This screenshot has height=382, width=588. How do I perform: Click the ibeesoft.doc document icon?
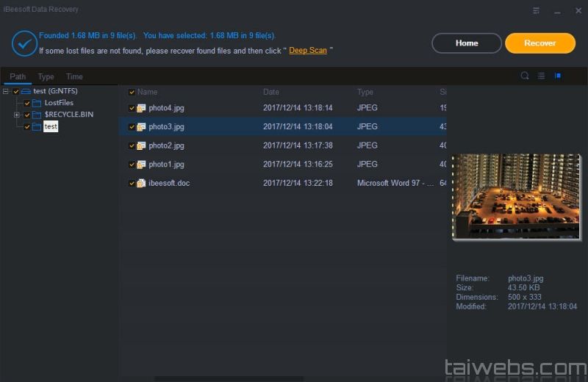coord(141,183)
